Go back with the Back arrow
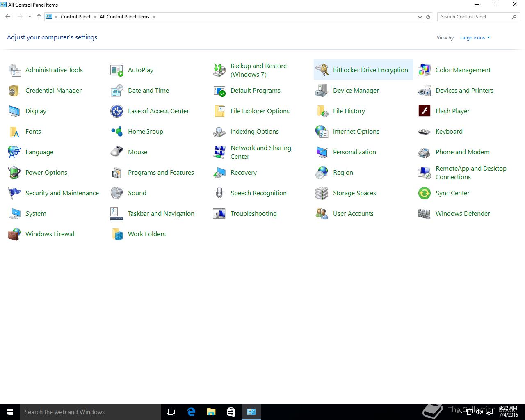This screenshot has width=525, height=420. 8,17
